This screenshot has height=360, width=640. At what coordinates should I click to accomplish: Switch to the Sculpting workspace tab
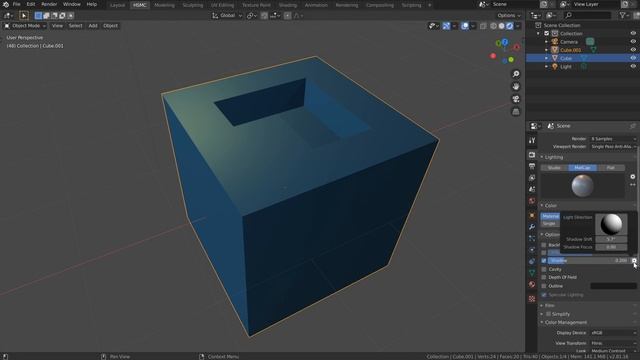point(193,5)
